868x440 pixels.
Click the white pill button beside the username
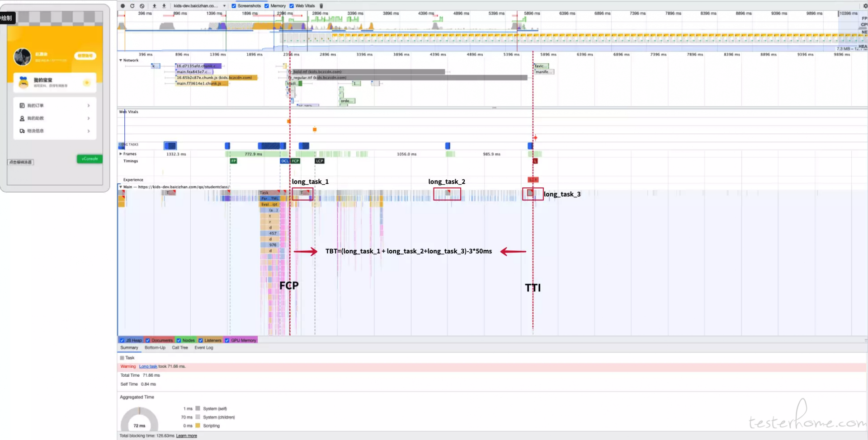tap(85, 56)
